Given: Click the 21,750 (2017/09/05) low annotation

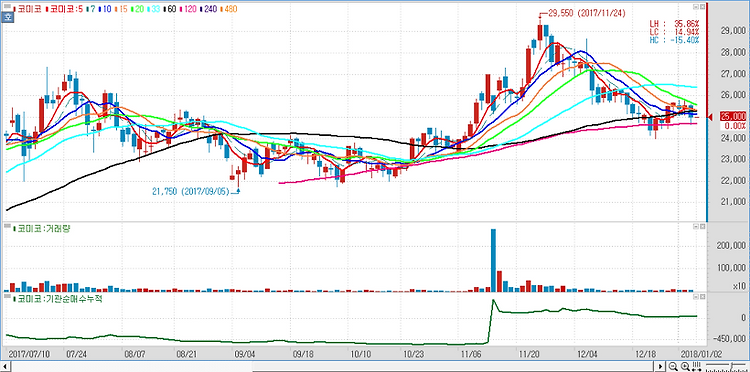Looking at the screenshot, I should click(x=191, y=191).
